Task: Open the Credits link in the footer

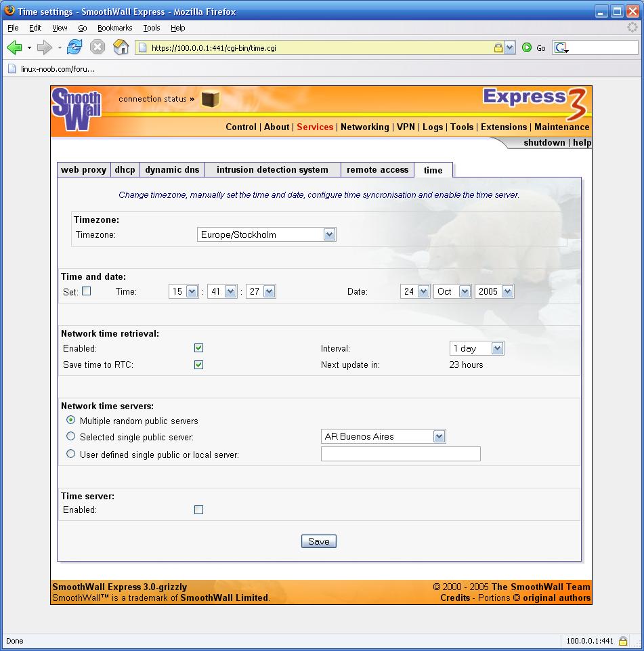Action: coord(455,598)
